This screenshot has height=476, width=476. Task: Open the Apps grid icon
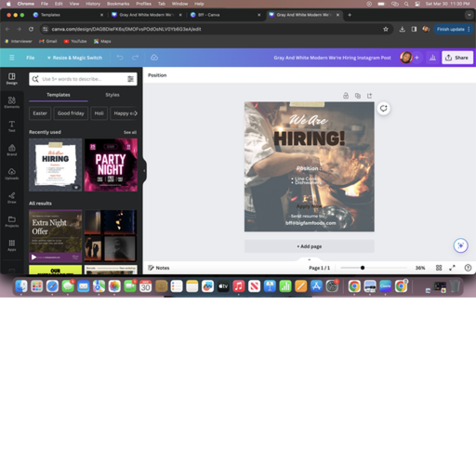point(12,245)
